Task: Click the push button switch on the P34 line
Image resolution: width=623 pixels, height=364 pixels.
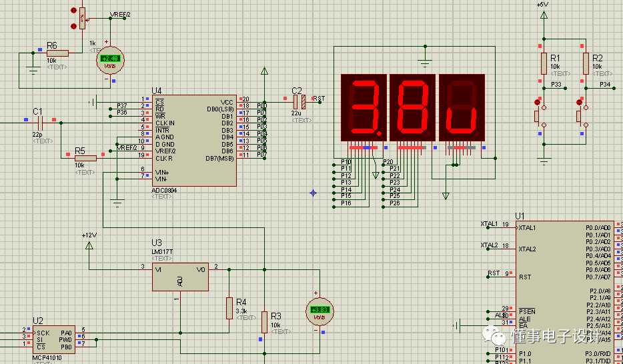Action: pyautogui.click(x=582, y=116)
